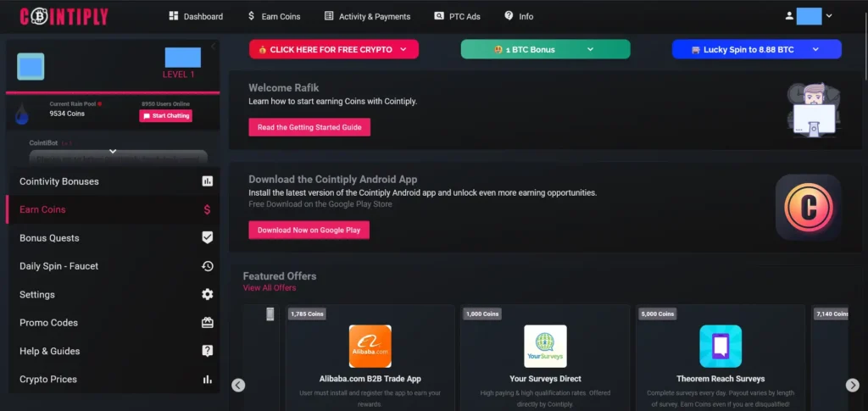Select Earn Coins in sidebar

[x=113, y=209]
